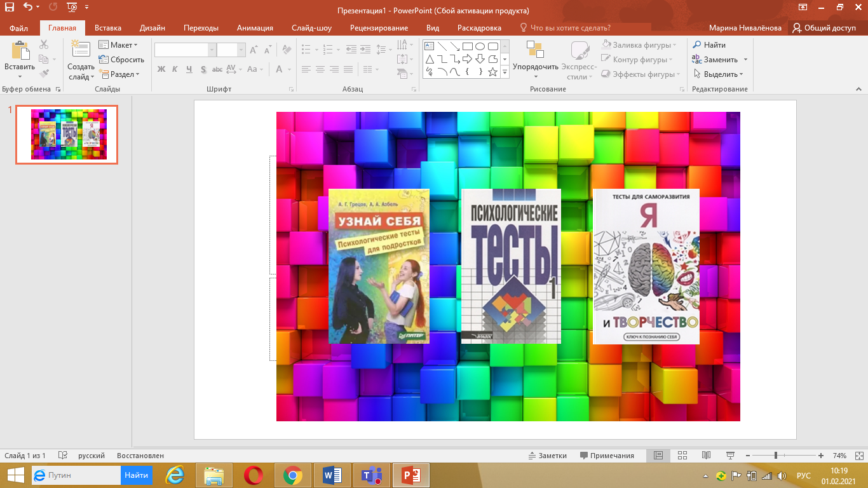Select the triangle shape in gallery
The image size is (868, 488).
tap(429, 58)
